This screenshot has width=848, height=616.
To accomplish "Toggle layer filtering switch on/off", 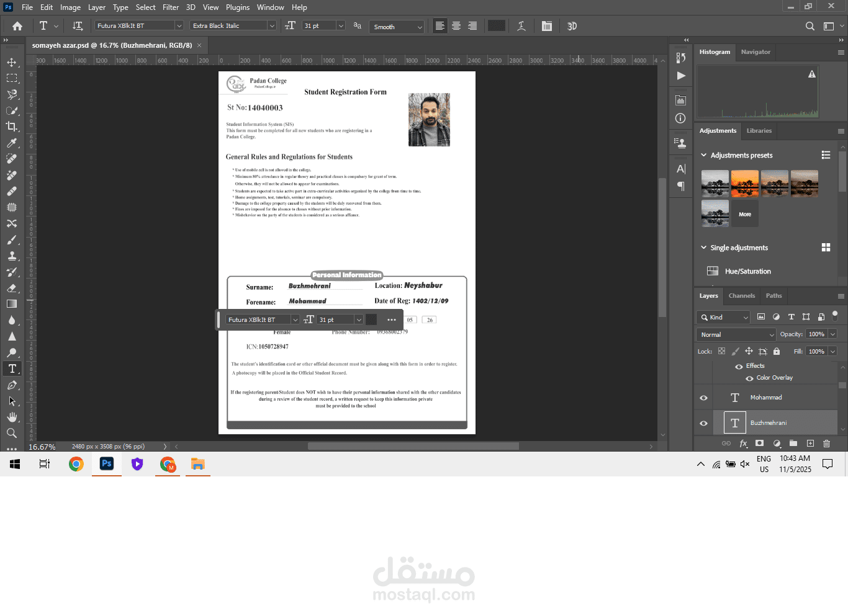I will point(835,316).
